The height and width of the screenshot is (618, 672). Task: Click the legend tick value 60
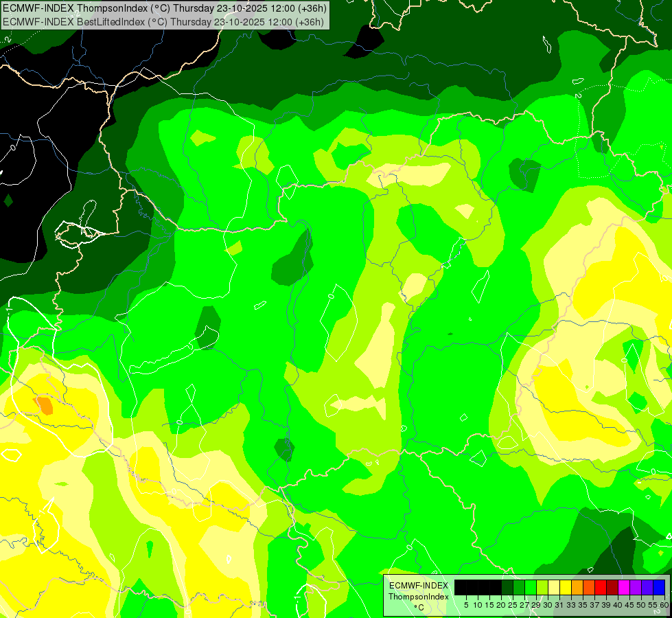(x=664, y=605)
